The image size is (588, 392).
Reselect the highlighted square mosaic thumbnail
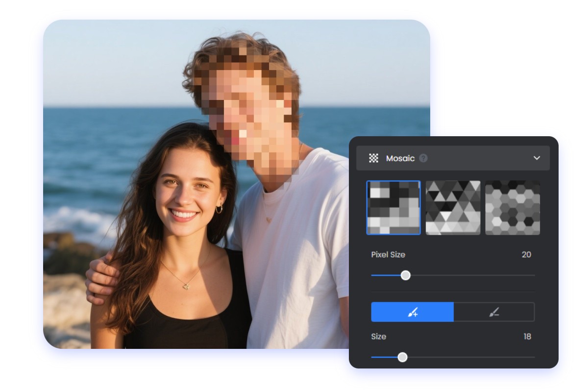[393, 207]
